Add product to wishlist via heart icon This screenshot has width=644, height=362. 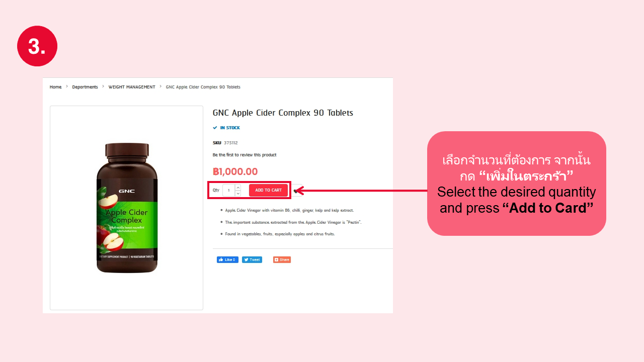pos(296,191)
